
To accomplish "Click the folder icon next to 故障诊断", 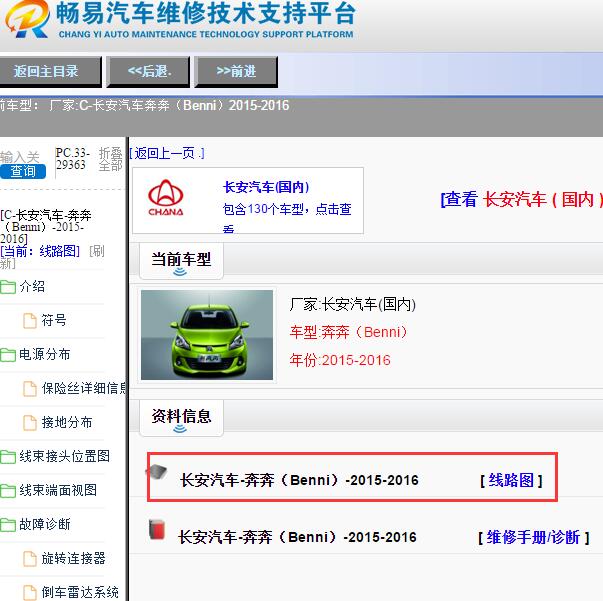I will click(x=8, y=525).
